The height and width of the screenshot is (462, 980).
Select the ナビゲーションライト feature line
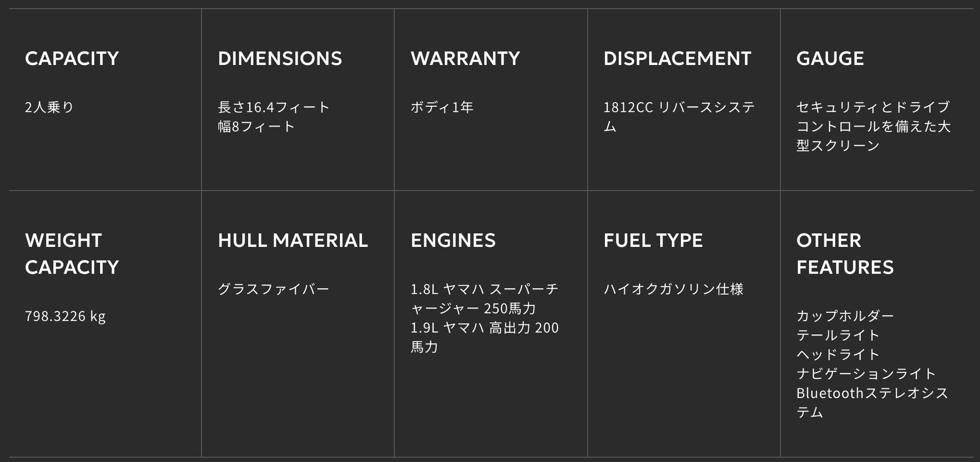coord(866,373)
